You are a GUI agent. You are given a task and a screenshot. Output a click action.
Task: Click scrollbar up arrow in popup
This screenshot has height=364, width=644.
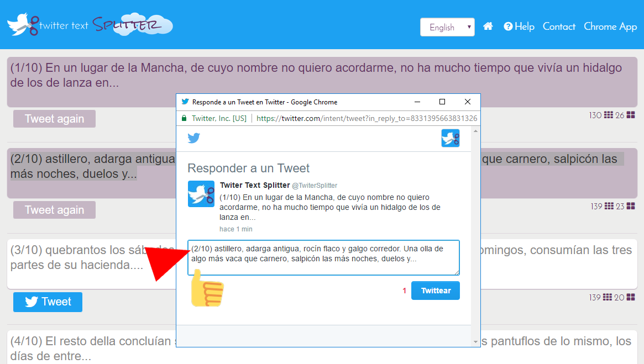(475, 131)
